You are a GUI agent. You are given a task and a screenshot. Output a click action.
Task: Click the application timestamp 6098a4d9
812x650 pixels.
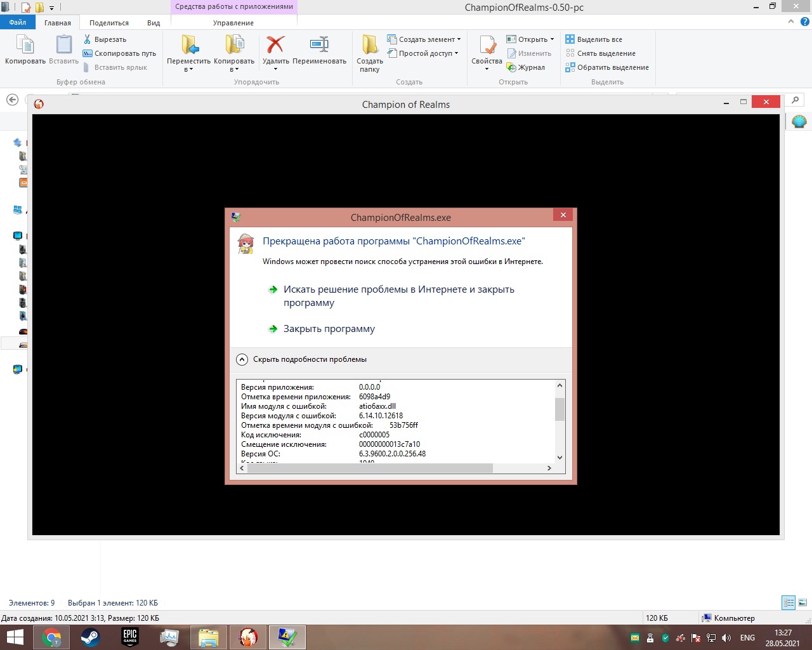click(x=374, y=397)
